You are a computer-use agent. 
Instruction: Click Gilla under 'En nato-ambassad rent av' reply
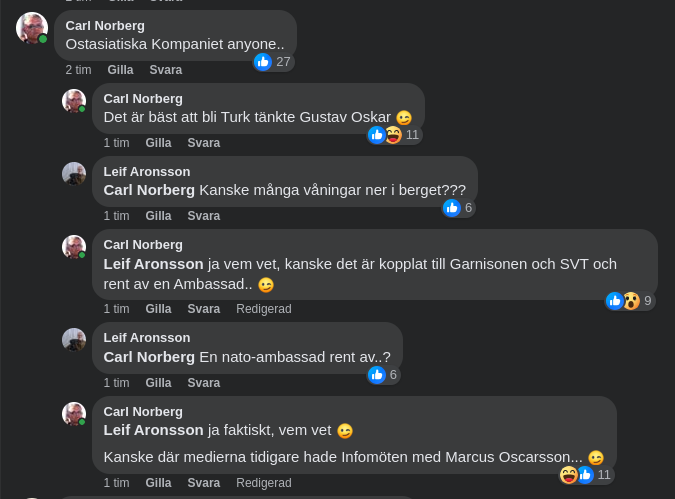point(158,383)
